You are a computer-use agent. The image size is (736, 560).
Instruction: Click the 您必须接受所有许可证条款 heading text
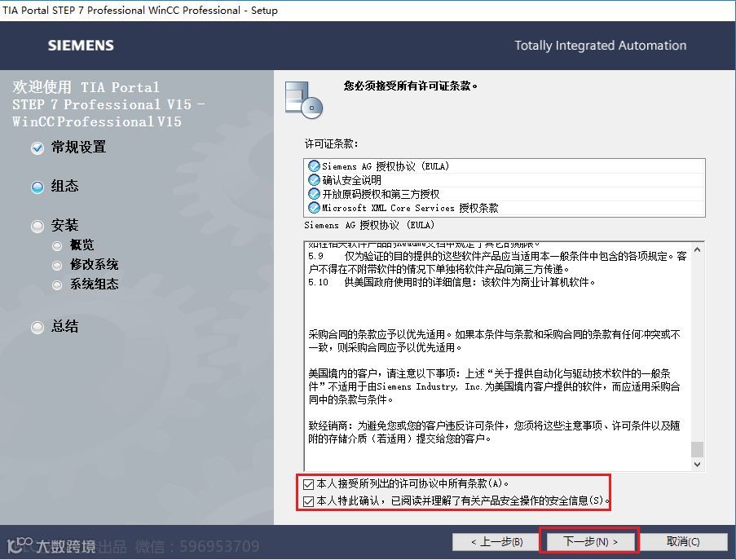pyautogui.click(x=411, y=86)
